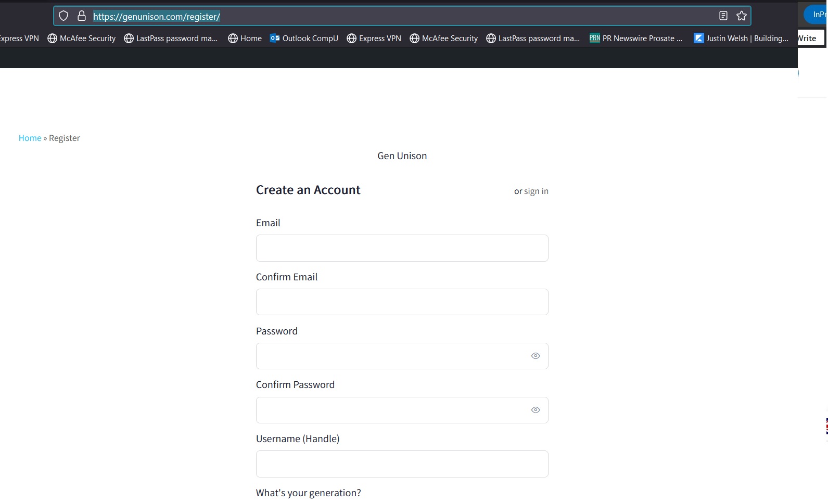Click the padlock site security icon
Viewport: 828px width, 504px height.
[x=82, y=16]
